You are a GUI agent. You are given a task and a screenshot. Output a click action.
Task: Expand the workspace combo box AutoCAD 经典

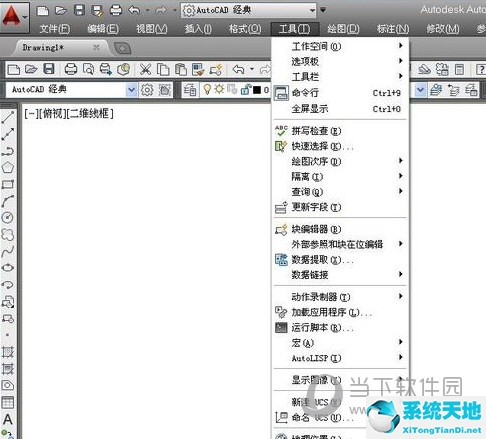131,90
